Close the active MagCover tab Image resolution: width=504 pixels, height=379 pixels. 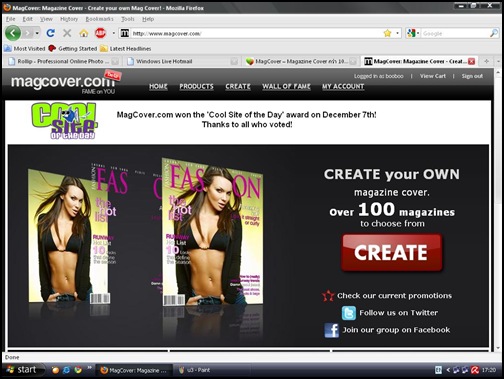(471, 61)
